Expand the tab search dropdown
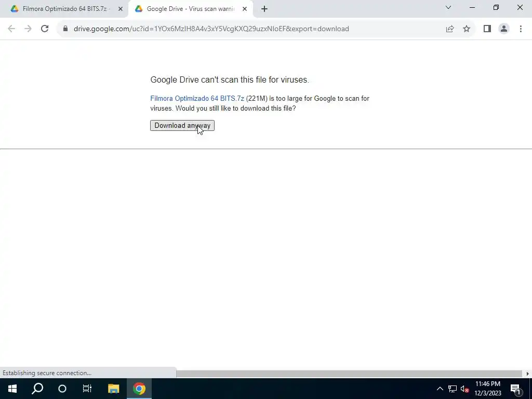 (448, 7)
